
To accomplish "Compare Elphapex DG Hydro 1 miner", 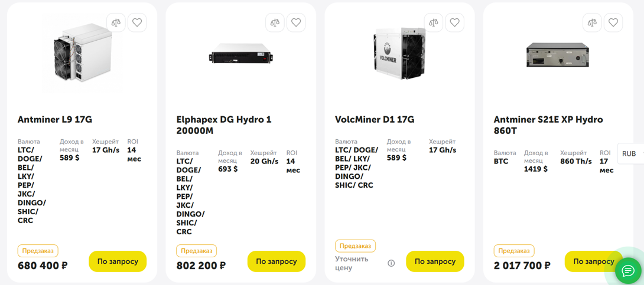I will (x=275, y=23).
